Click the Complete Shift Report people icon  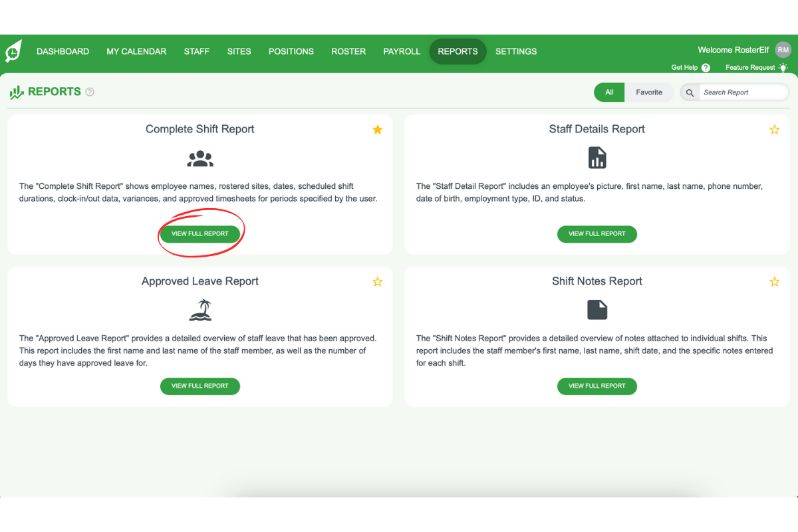[x=200, y=158]
